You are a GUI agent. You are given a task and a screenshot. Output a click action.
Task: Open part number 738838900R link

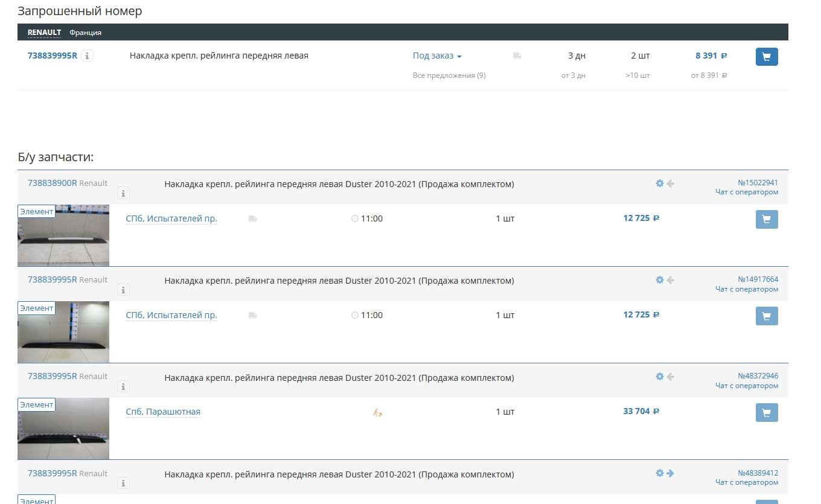(53, 183)
